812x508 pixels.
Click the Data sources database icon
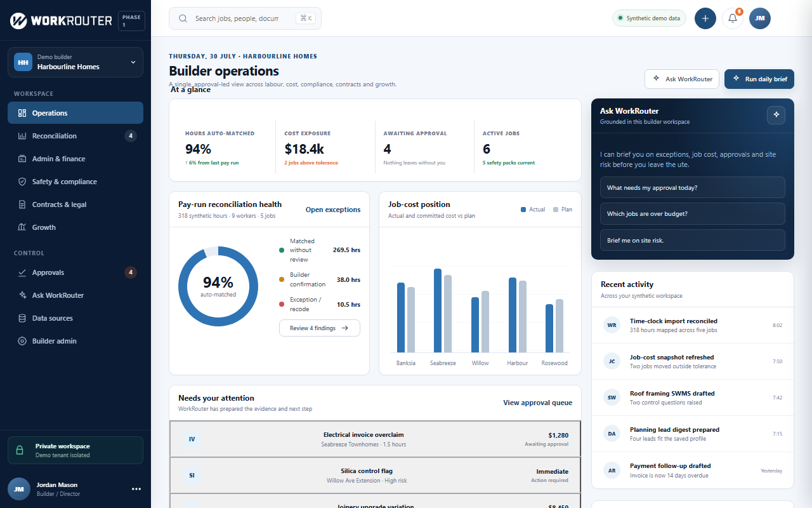(x=22, y=318)
